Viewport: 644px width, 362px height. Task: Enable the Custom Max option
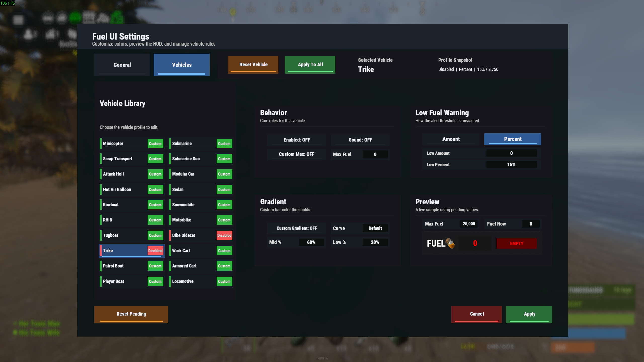[297, 154]
